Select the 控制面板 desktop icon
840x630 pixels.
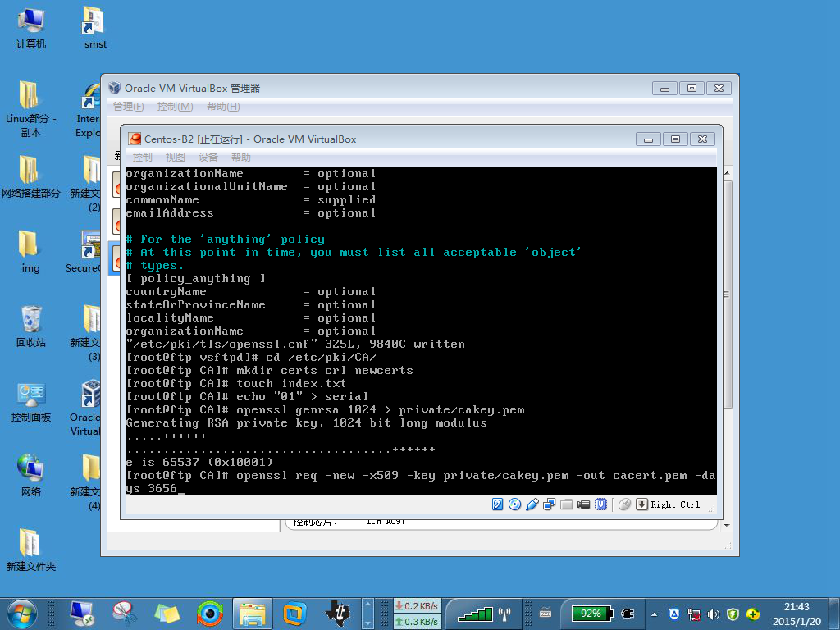pyautogui.click(x=30, y=402)
